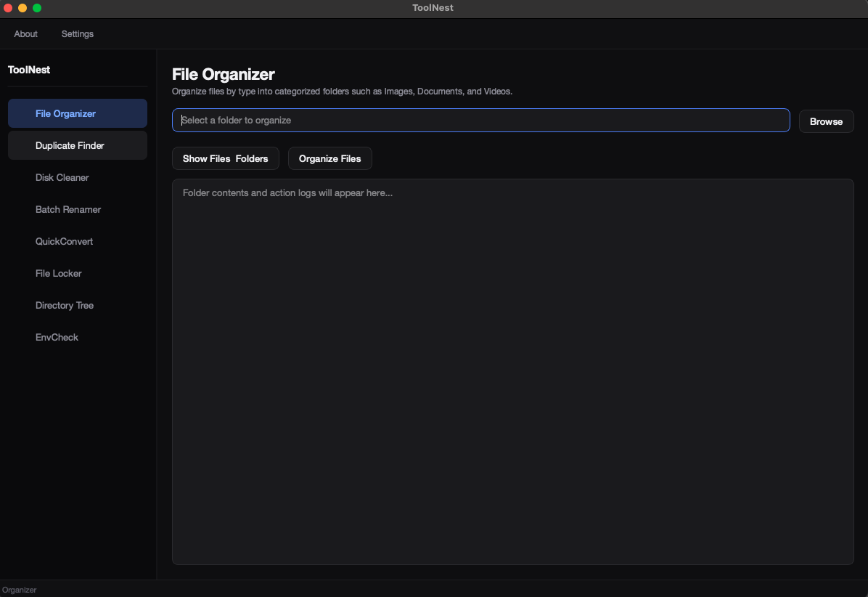Minimize the window with the yellow button
Image resolution: width=868 pixels, height=597 pixels.
[x=22, y=8]
